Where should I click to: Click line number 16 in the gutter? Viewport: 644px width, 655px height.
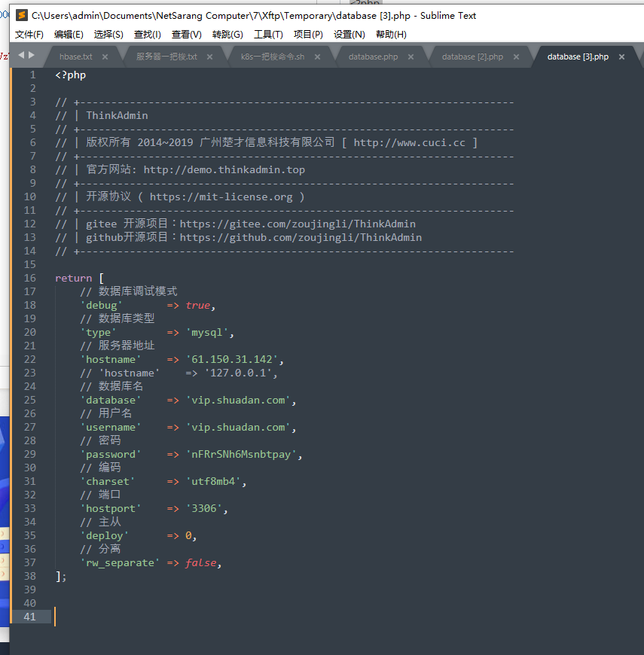pyautogui.click(x=29, y=279)
